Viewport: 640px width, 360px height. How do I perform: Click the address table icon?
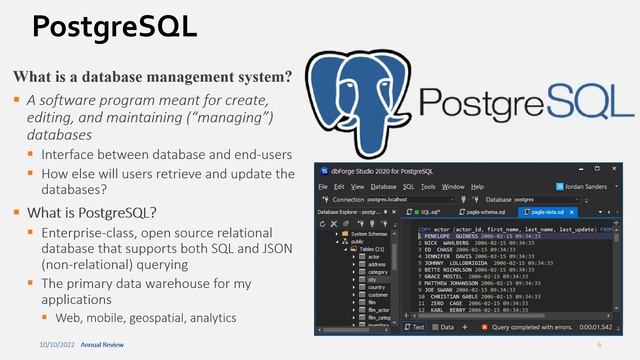coord(362,264)
